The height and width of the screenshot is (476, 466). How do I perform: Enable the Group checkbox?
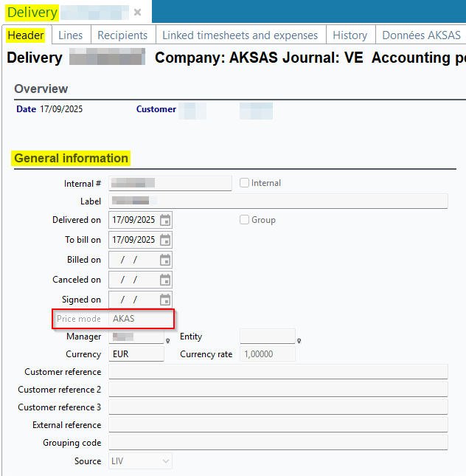[245, 220]
